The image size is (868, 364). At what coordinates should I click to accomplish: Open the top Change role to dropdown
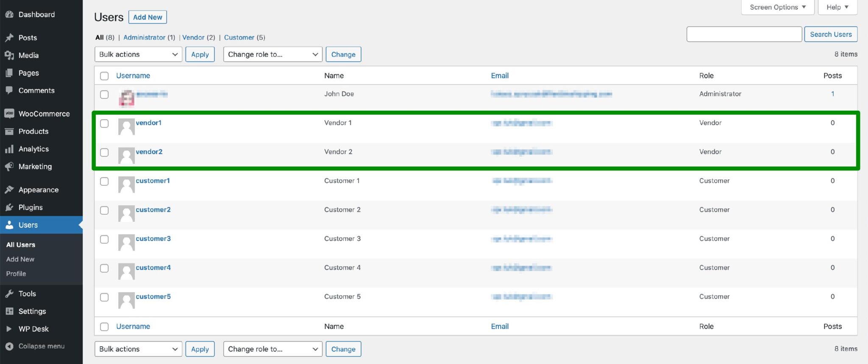pyautogui.click(x=273, y=54)
